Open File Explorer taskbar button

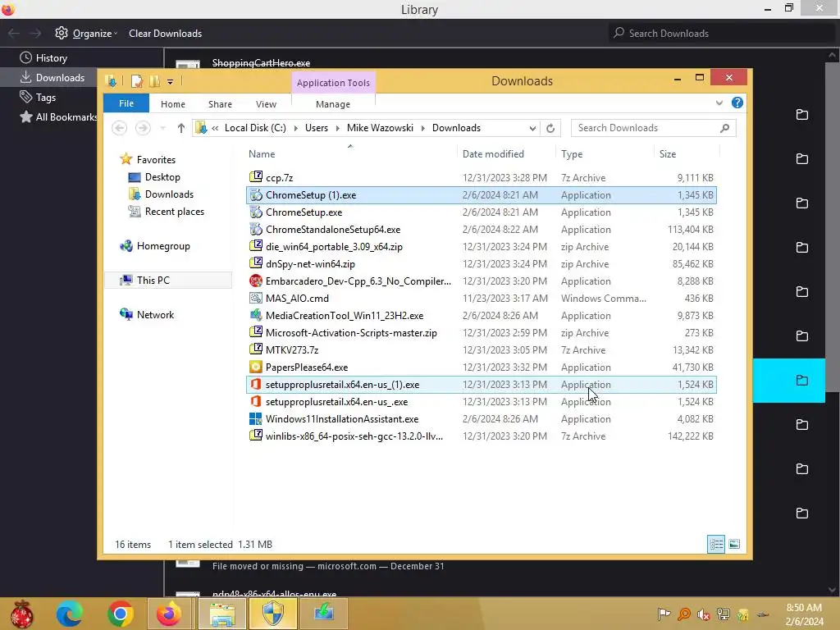point(222,614)
